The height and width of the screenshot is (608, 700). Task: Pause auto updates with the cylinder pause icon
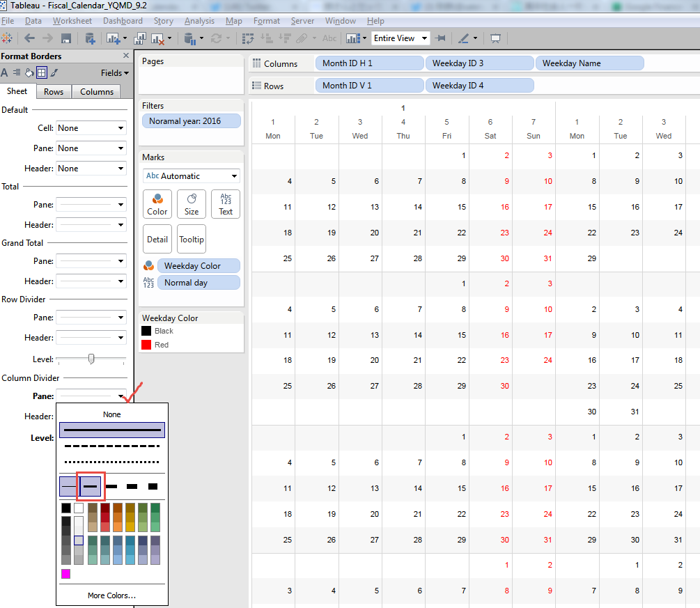point(191,39)
